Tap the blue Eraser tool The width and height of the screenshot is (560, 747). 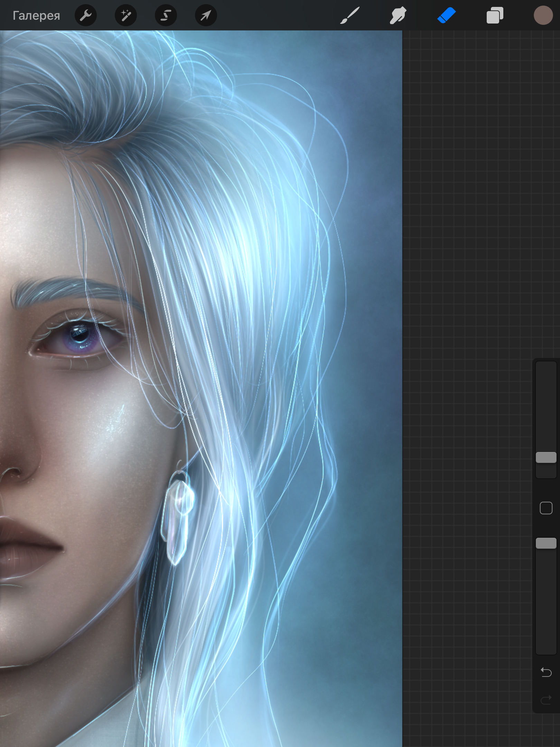click(446, 16)
